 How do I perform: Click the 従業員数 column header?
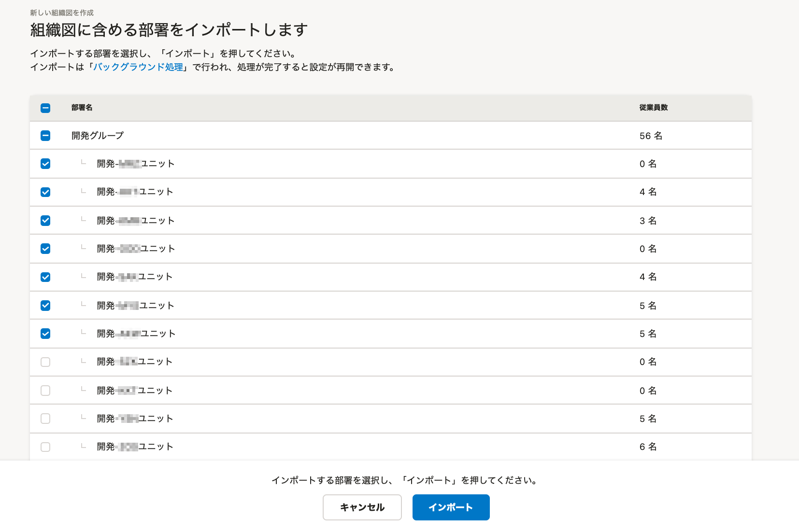652,108
